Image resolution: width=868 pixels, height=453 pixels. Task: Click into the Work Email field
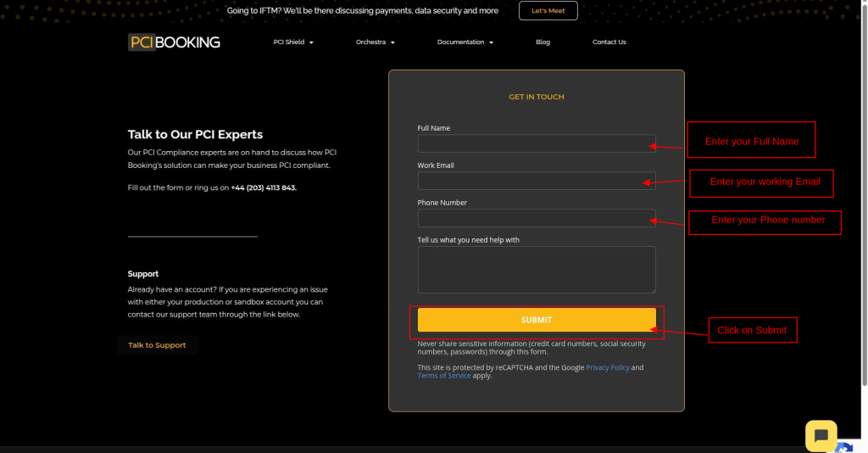point(537,181)
